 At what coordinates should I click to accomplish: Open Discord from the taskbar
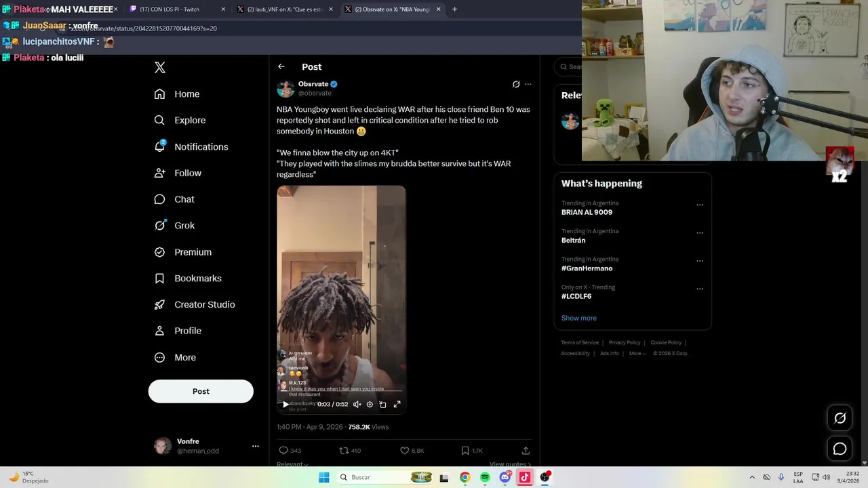505,477
